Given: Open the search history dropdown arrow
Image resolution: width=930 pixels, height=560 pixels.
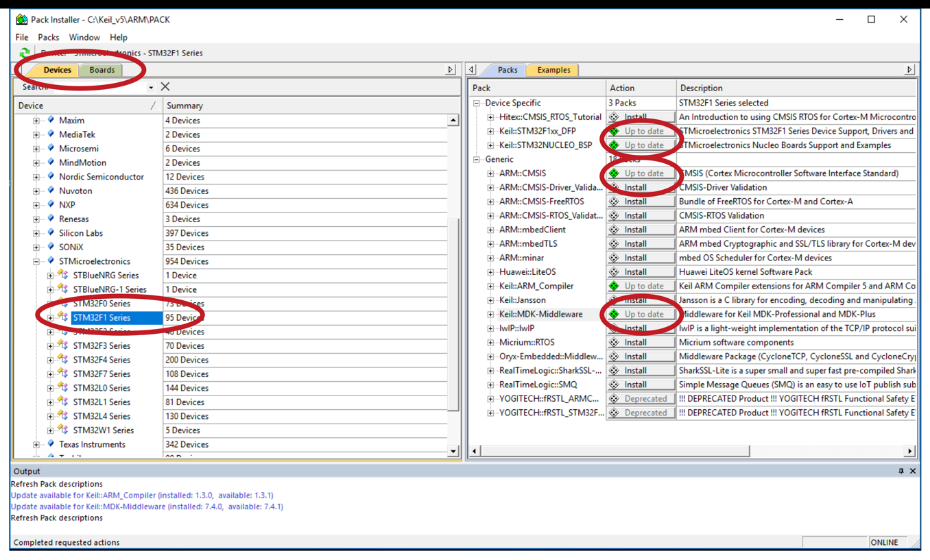Looking at the screenshot, I should 151,87.
